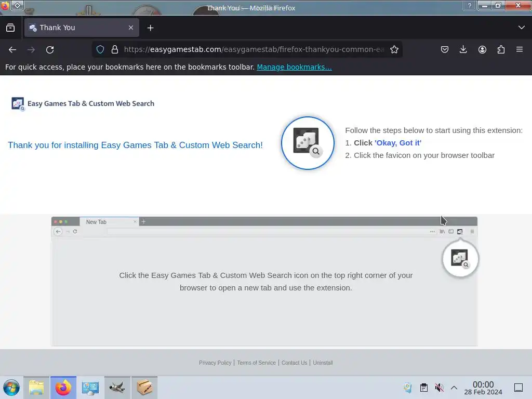
Task: Click the show desktop button in tray
Action: 518,388
